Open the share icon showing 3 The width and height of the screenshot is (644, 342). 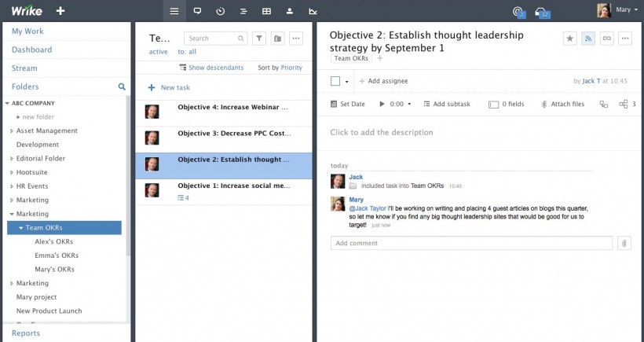(x=628, y=104)
